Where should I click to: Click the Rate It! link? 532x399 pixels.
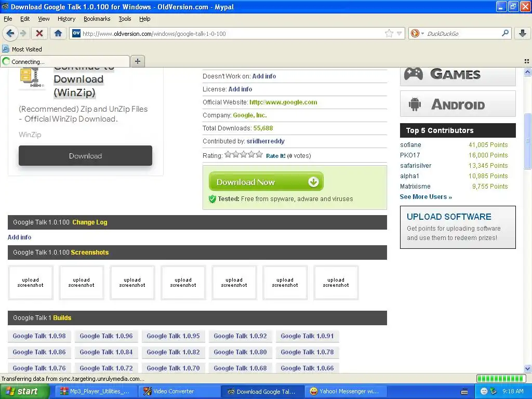pos(275,156)
